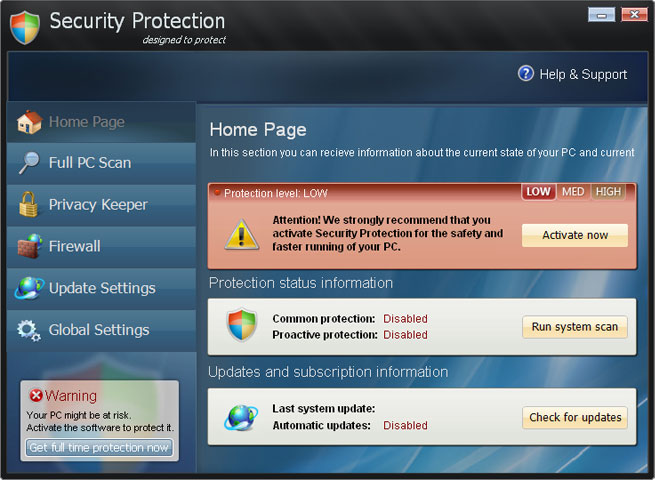Screen dimensions: 655x480
Task: Click the Home Page house icon
Action: point(29,122)
